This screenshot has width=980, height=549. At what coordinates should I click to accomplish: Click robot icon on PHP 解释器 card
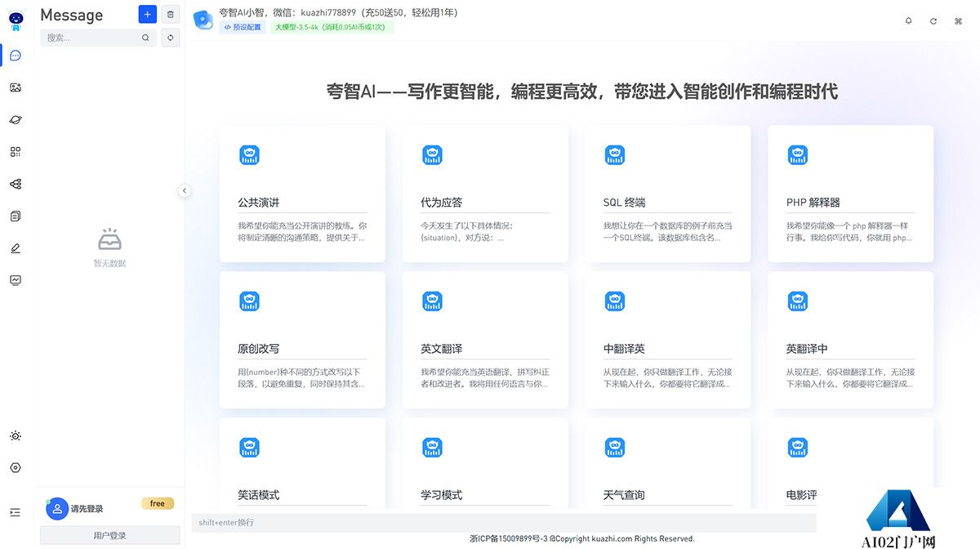tap(798, 155)
